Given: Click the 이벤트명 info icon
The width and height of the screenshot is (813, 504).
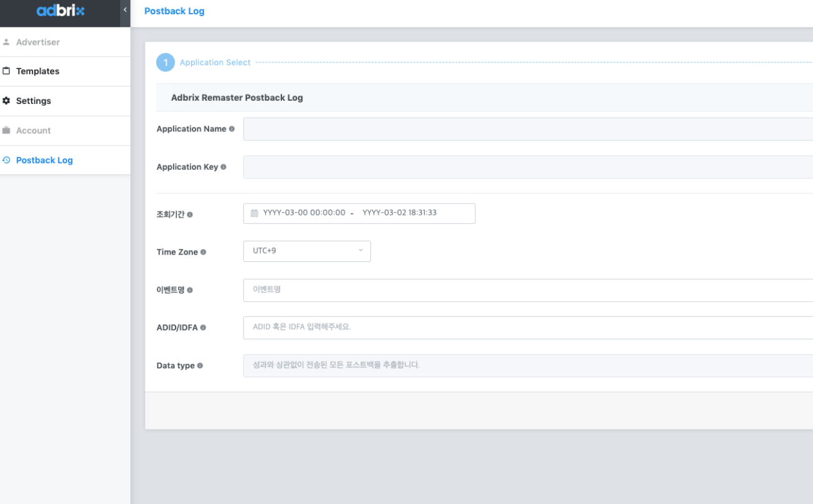Looking at the screenshot, I should 190,290.
